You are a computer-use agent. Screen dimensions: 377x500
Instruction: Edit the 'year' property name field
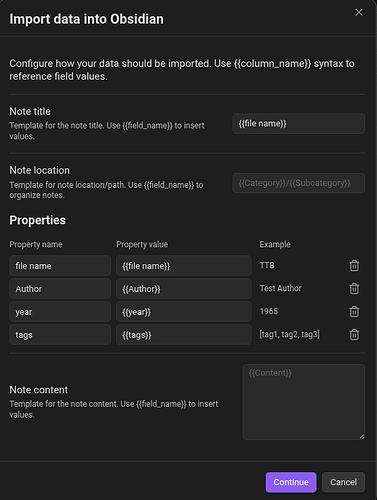pos(60,312)
